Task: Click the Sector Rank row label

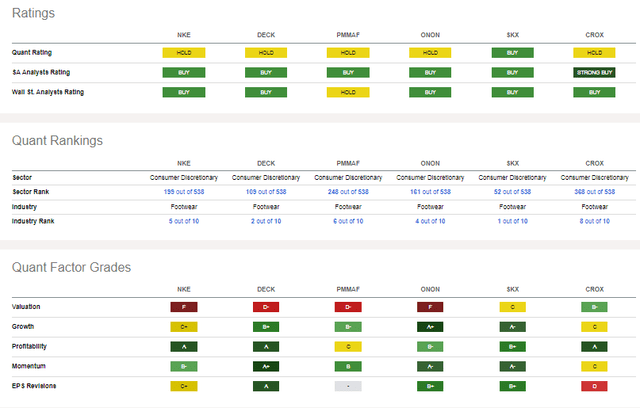Action: pos(31,192)
